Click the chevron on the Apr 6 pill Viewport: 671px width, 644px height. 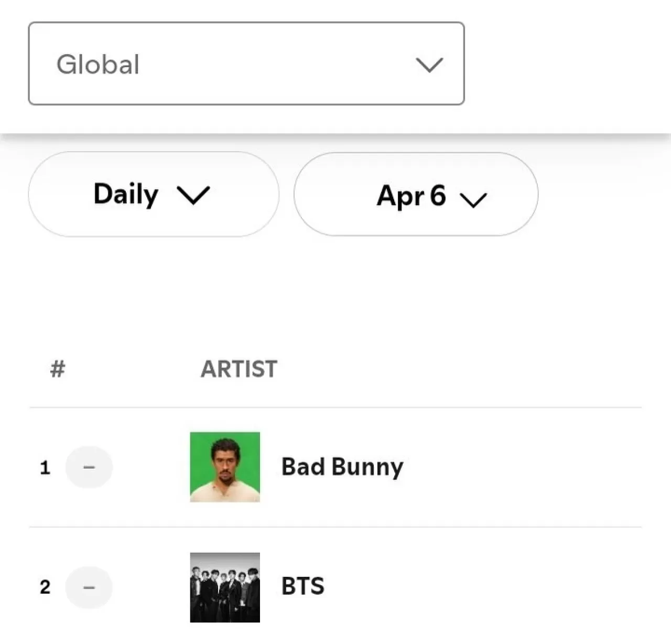(x=473, y=199)
